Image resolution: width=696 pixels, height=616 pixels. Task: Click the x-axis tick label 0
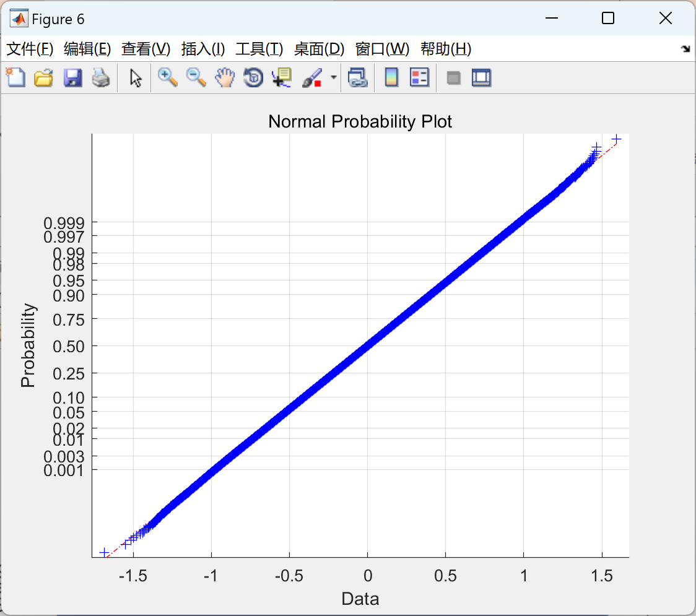tap(368, 576)
